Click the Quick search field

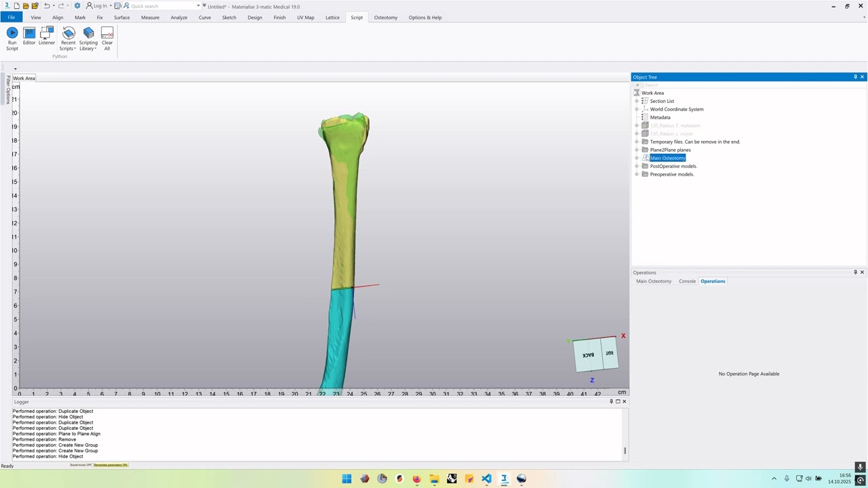(161, 6)
